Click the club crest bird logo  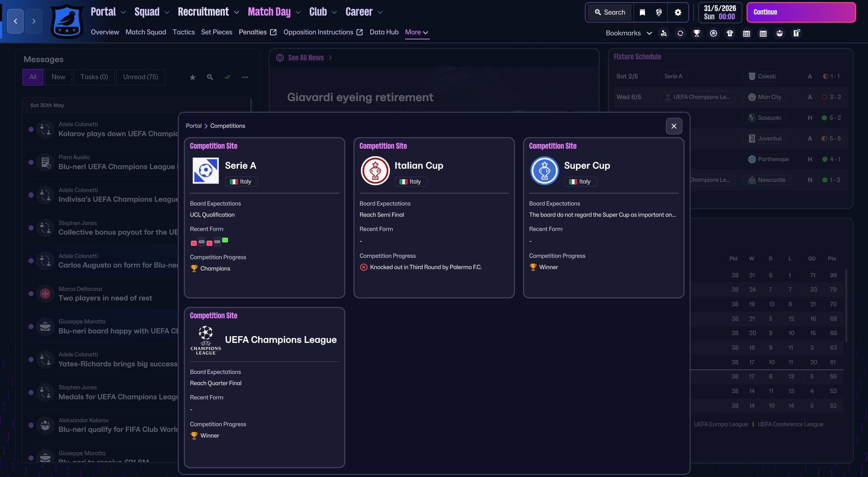click(x=67, y=22)
